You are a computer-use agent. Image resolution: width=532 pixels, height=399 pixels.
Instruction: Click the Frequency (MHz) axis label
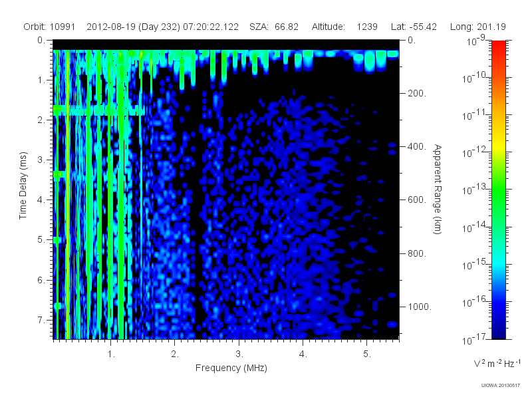[x=231, y=368]
